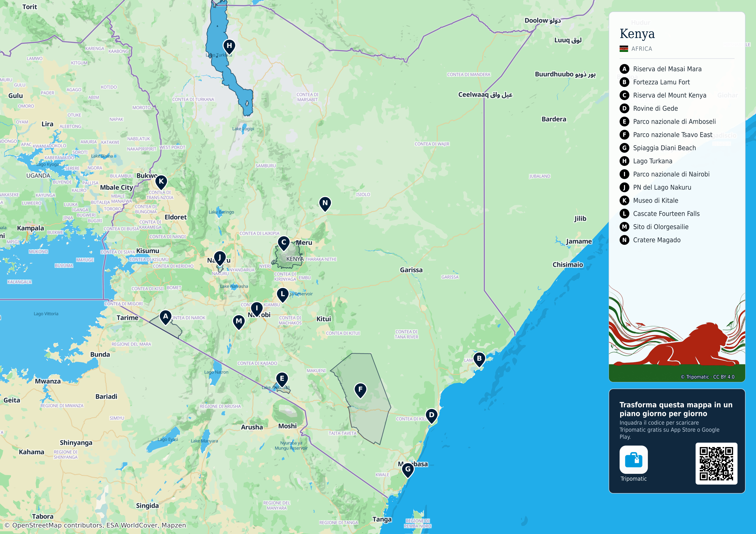Select legend entry Spiaggia Diani Beach

[664, 148]
